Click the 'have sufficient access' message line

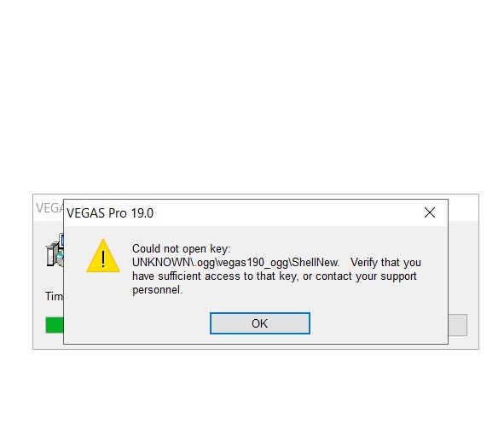point(275,276)
